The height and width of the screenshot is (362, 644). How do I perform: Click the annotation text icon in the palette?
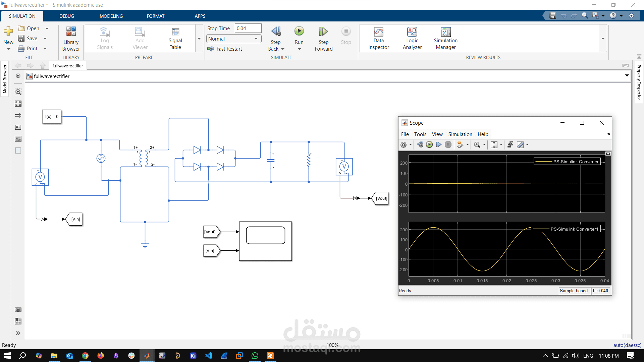point(18,127)
